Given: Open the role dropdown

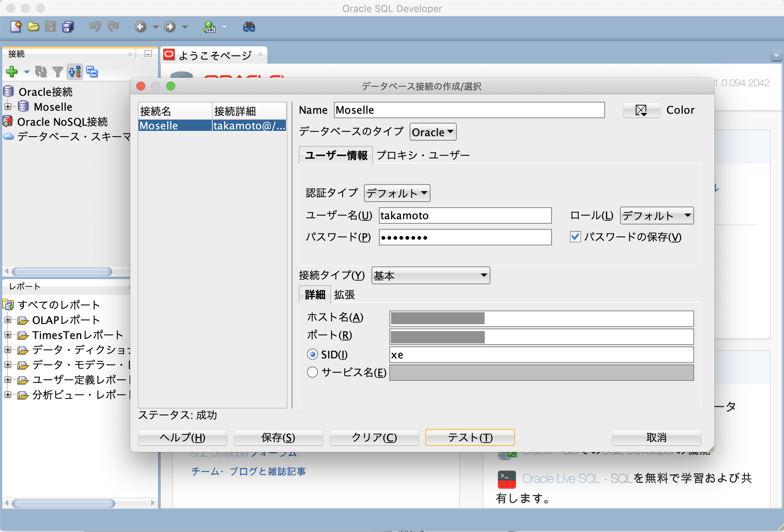Looking at the screenshot, I should pyautogui.click(x=657, y=215).
